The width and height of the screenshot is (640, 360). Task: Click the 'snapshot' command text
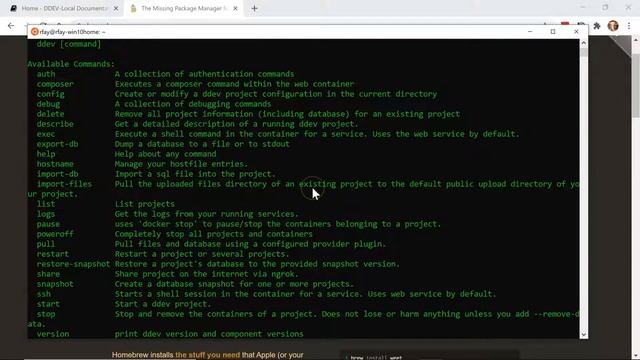(55, 284)
